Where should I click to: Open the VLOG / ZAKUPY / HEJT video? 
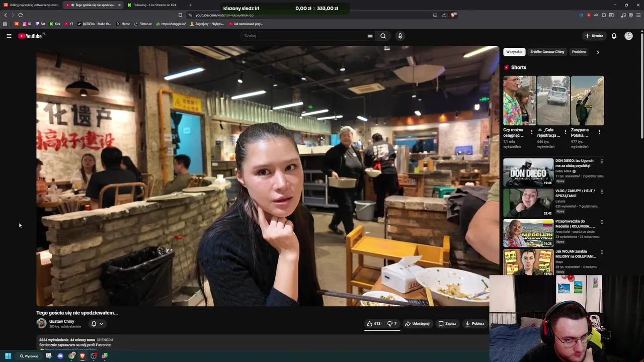pyautogui.click(x=528, y=202)
